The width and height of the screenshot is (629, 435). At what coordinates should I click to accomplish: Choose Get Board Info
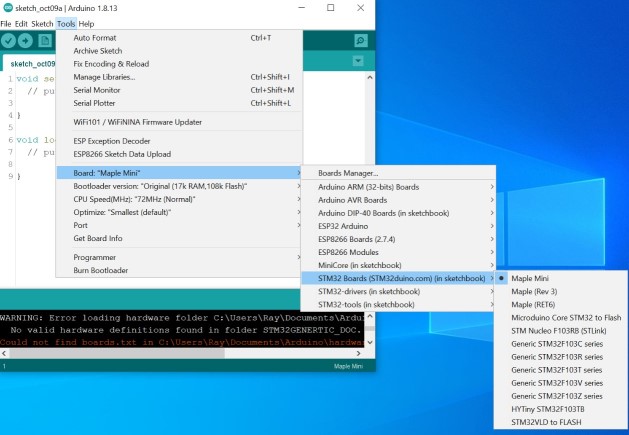tap(179, 238)
